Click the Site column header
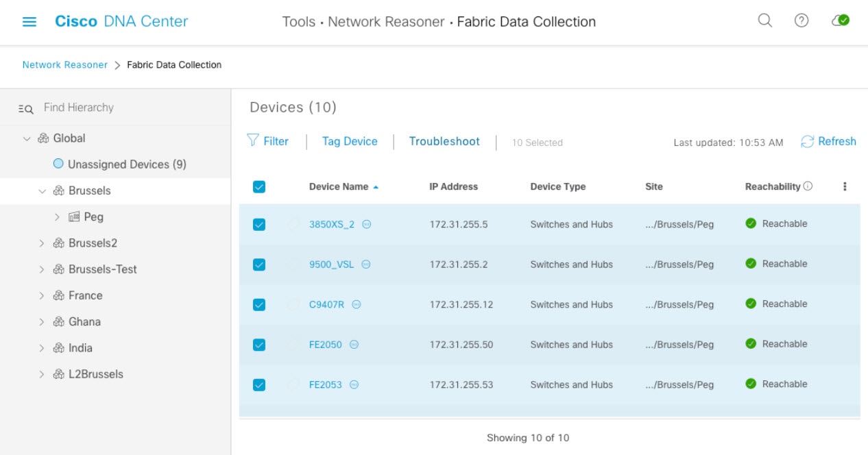Viewport: 868px width, 455px height. click(654, 186)
